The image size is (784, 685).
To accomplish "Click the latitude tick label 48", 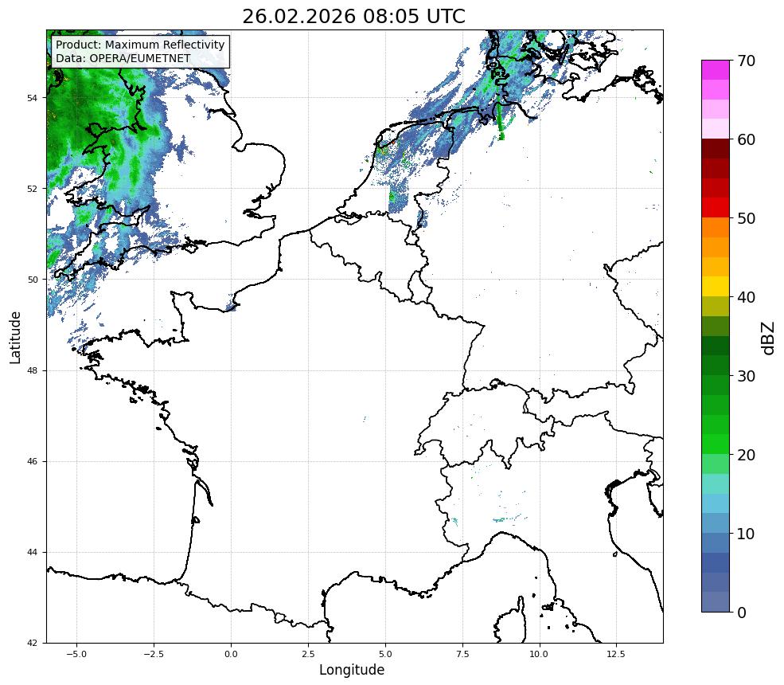I will tap(32, 370).
